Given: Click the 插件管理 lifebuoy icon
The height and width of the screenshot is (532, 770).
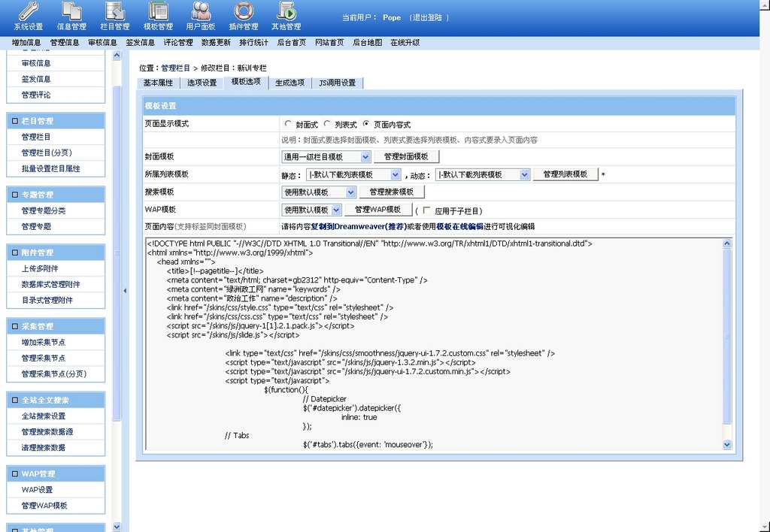Looking at the screenshot, I should 244,11.
